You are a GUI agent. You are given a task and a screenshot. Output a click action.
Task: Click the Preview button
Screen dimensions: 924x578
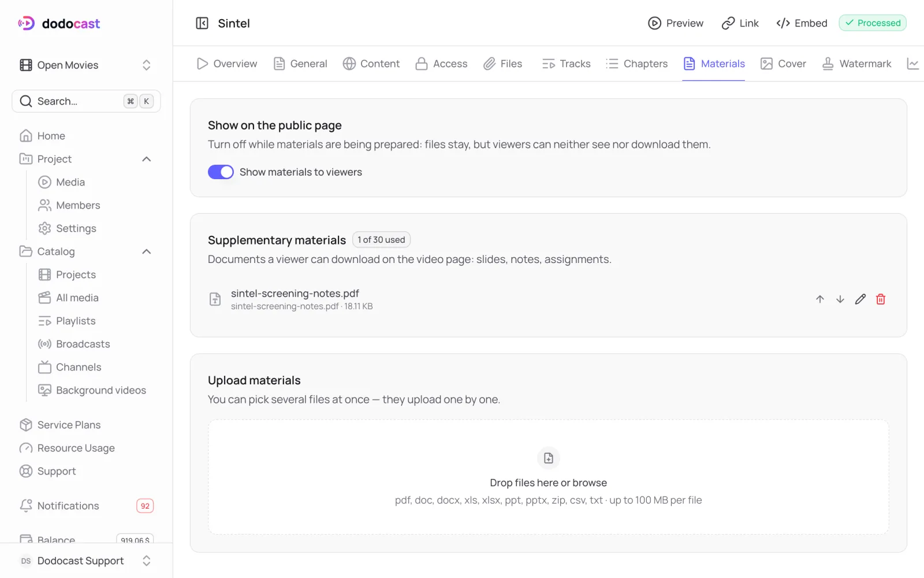(x=676, y=23)
